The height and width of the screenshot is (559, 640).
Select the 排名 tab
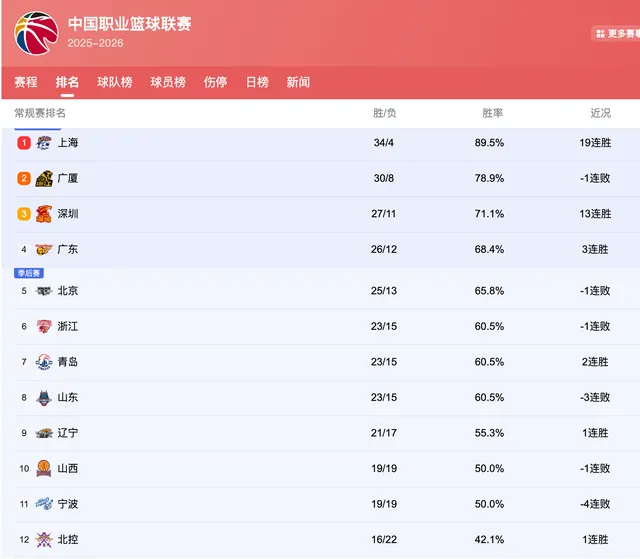click(x=67, y=82)
